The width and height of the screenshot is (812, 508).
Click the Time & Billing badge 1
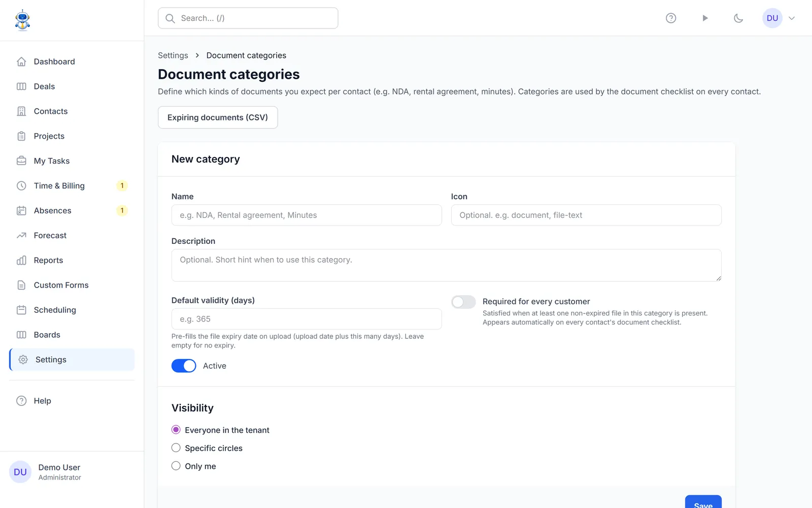click(x=122, y=186)
